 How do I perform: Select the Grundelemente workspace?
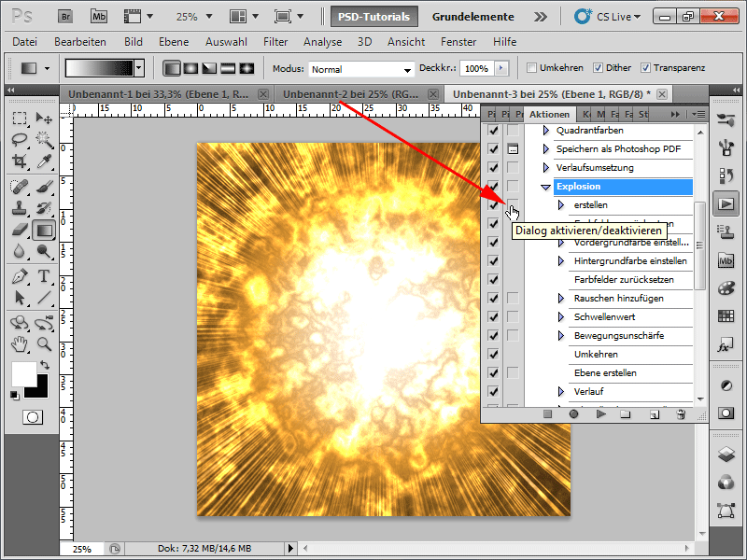[473, 17]
